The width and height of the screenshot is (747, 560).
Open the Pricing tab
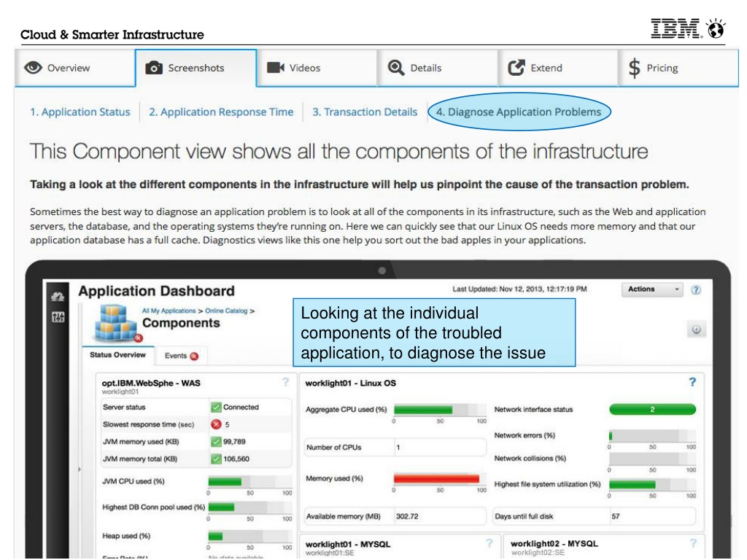coord(679,68)
